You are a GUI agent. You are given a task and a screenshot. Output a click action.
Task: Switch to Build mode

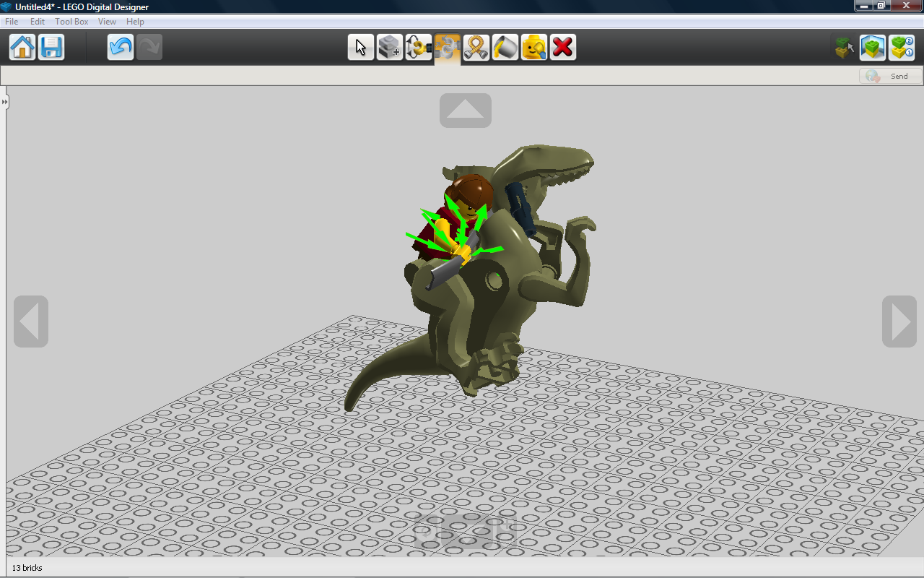pos(845,48)
